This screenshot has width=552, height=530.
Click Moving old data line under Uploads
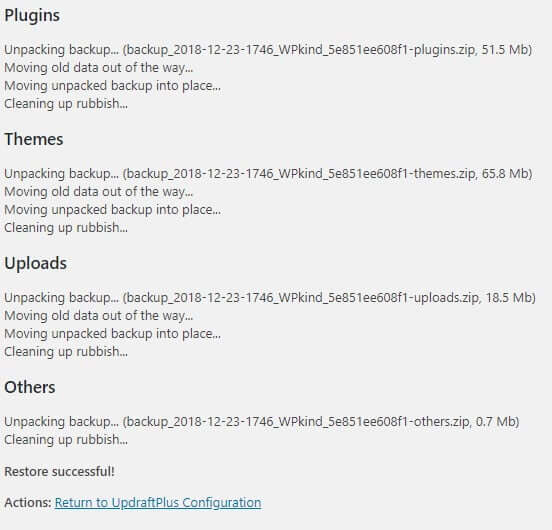click(99, 316)
